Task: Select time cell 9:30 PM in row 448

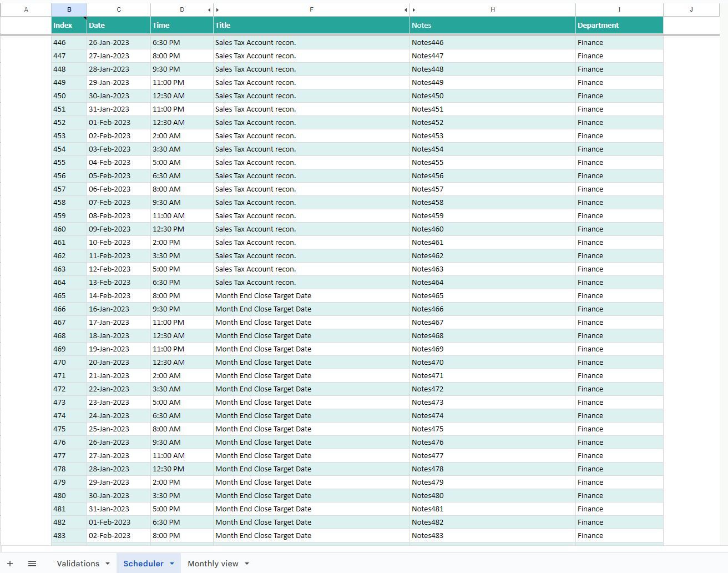Action: (x=182, y=69)
